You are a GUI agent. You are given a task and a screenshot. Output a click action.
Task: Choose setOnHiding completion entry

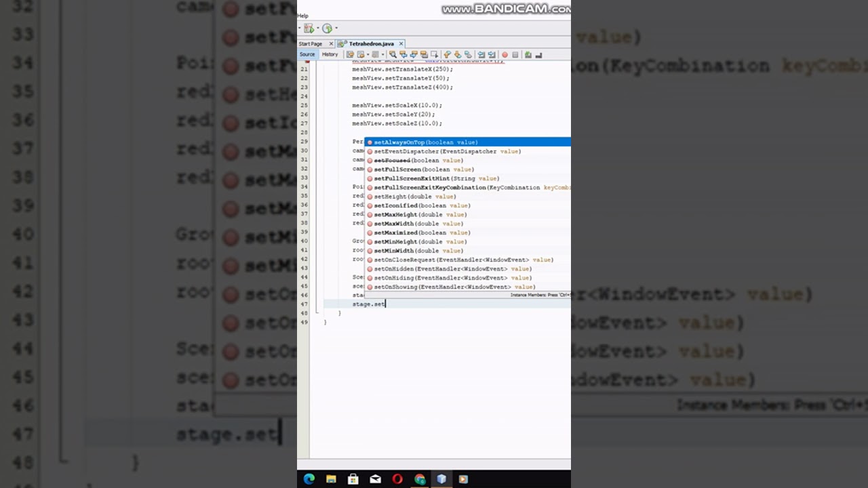click(x=468, y=278)
